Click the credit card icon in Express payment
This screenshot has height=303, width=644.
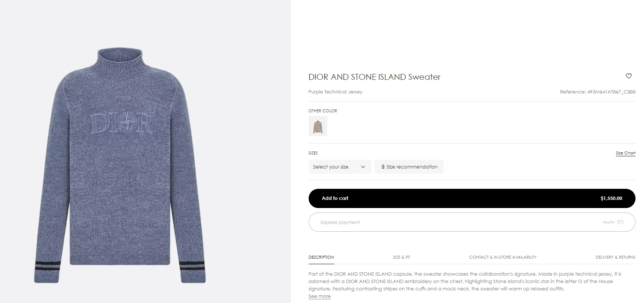(x=620, y=222)
